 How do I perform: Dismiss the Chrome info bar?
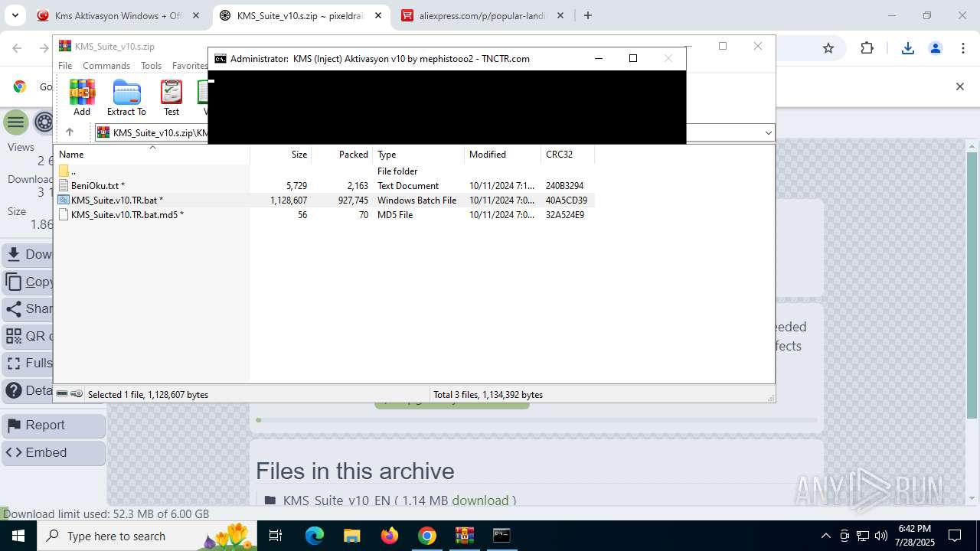coord(960,86)
